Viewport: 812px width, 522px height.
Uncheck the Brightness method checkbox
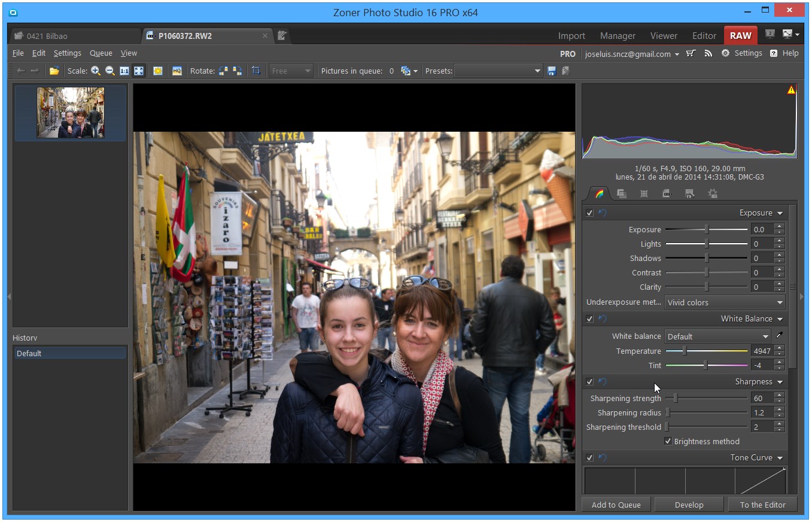coord(668,441)
